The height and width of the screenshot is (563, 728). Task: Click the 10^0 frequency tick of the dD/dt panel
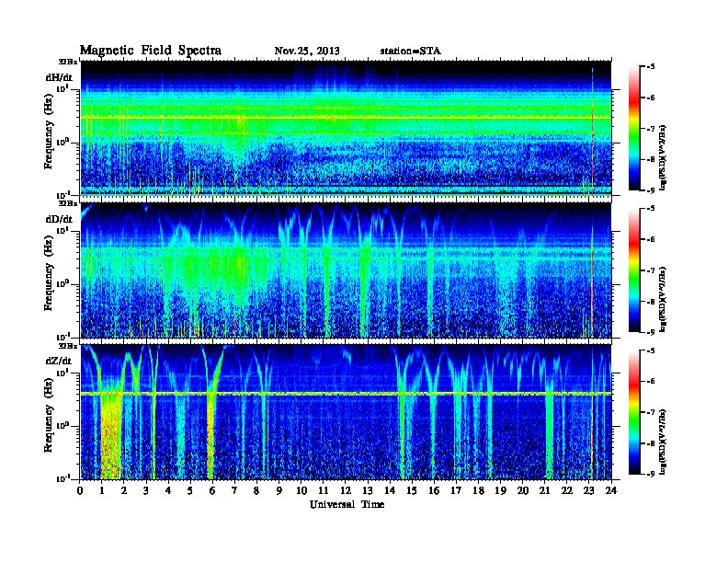63,283
